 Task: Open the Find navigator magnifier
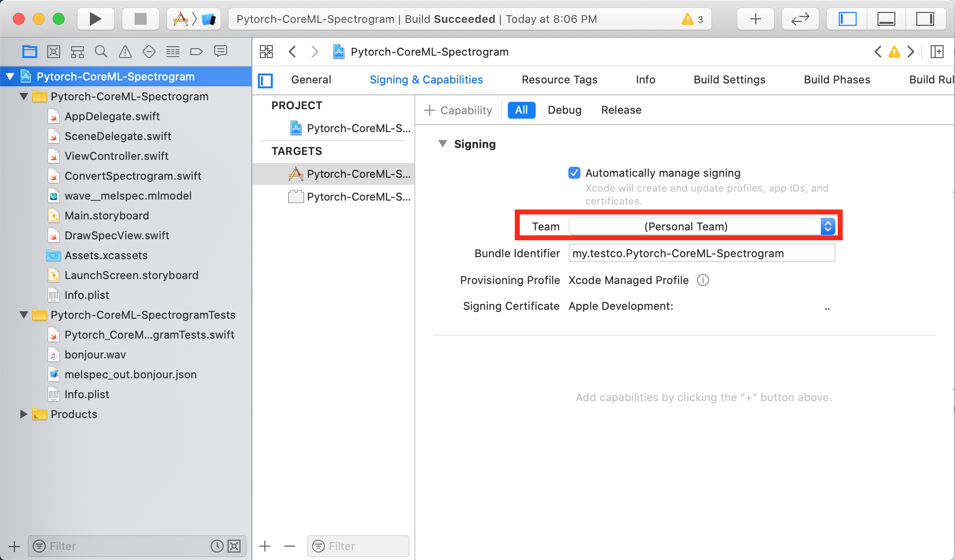coord(101,51)
